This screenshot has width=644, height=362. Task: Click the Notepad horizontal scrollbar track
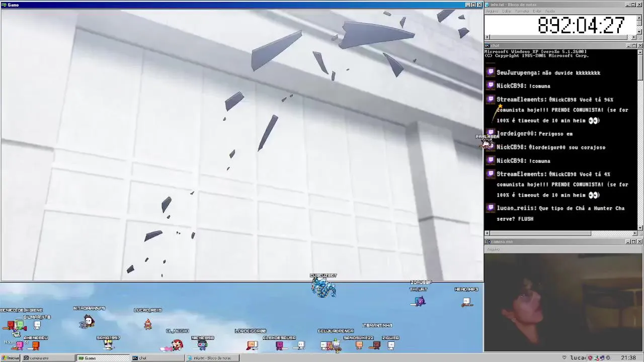coord(560,37)
